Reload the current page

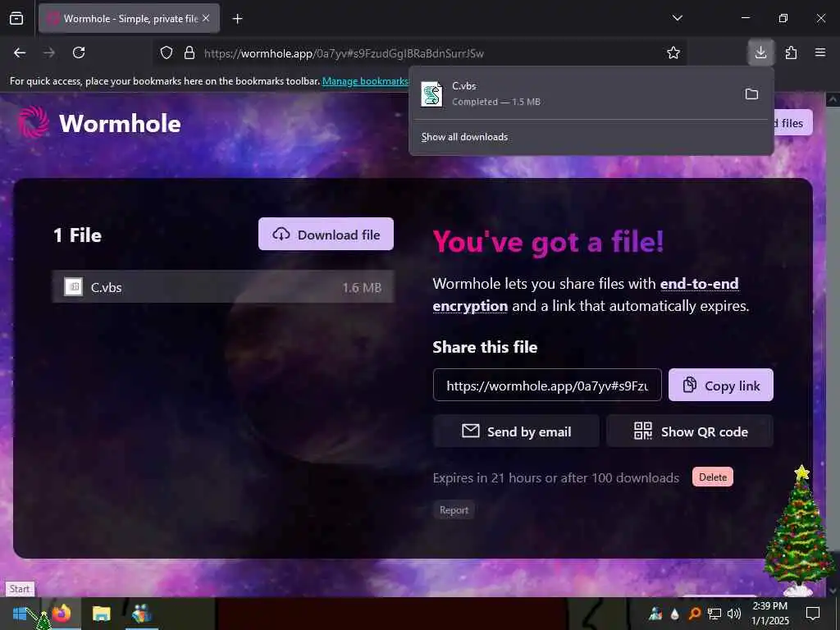[79, 52]
